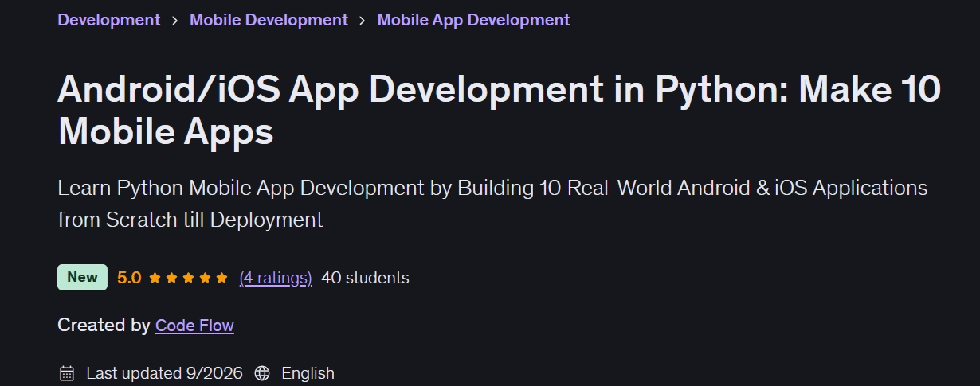Open the Mobile Development breadcrumb link
This screenshot has width=980, height=386.
tap(269, 20)
